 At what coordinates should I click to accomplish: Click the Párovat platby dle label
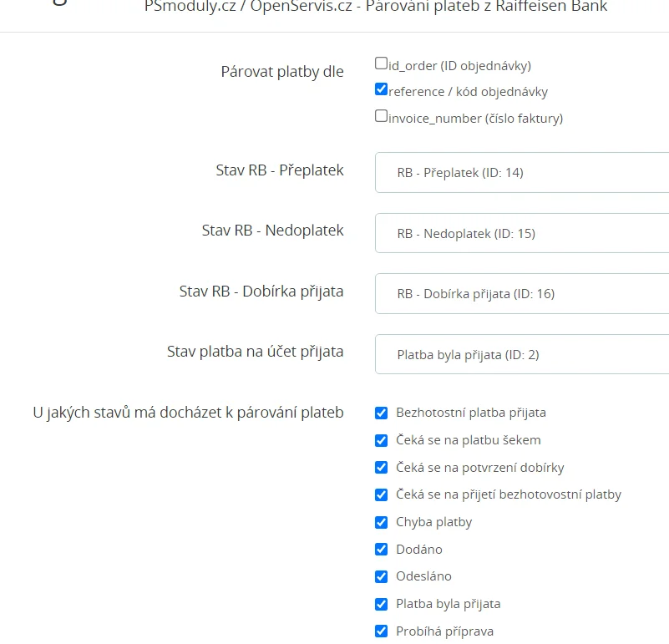click(x=282, y=72)
